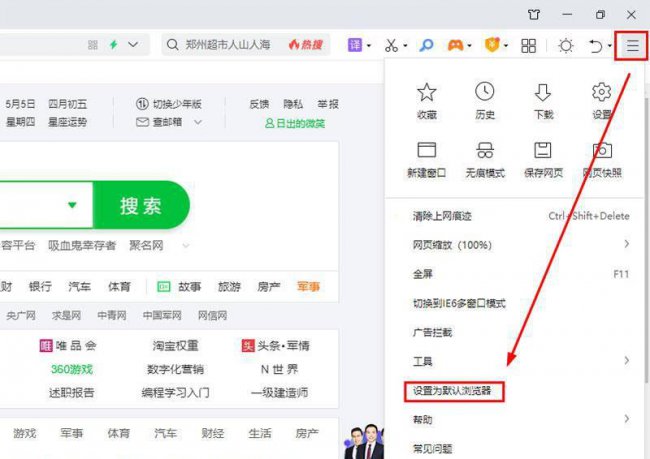Click the 热搜 hot search flame
The height and width of the screenshot is (459, 650).
(306, 45)
